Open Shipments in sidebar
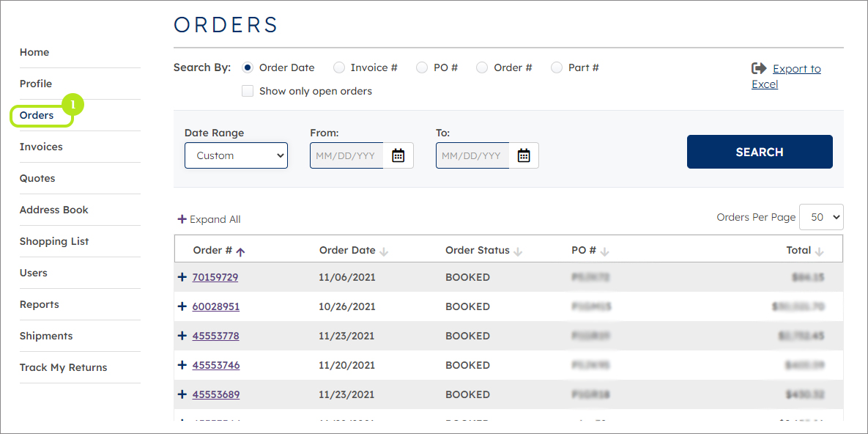The image size is (868, 434). (46, 336)
